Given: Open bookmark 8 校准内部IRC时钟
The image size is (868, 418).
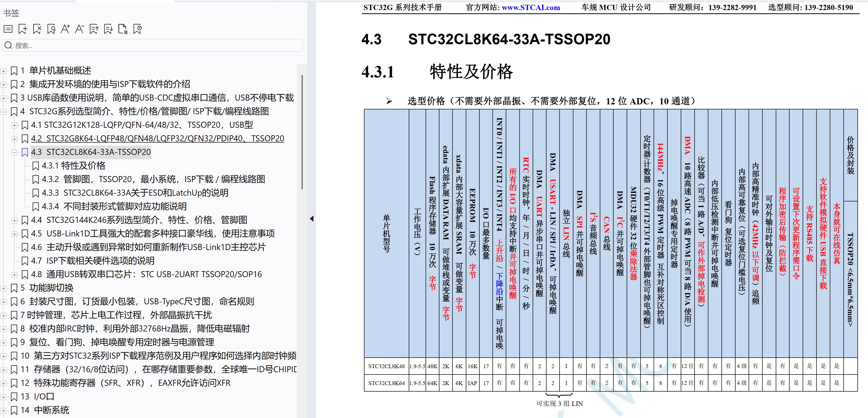Looking at the screenshot, I should point(135,329).
